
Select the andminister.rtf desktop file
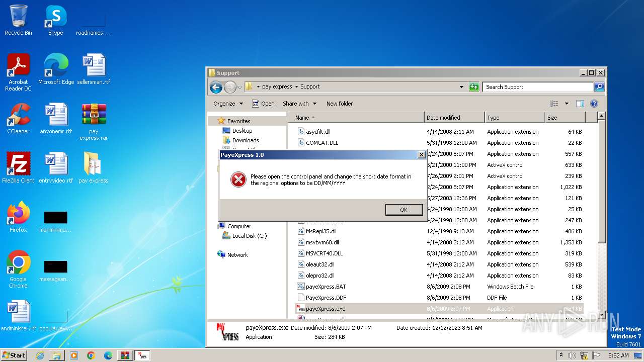(18, 315)
